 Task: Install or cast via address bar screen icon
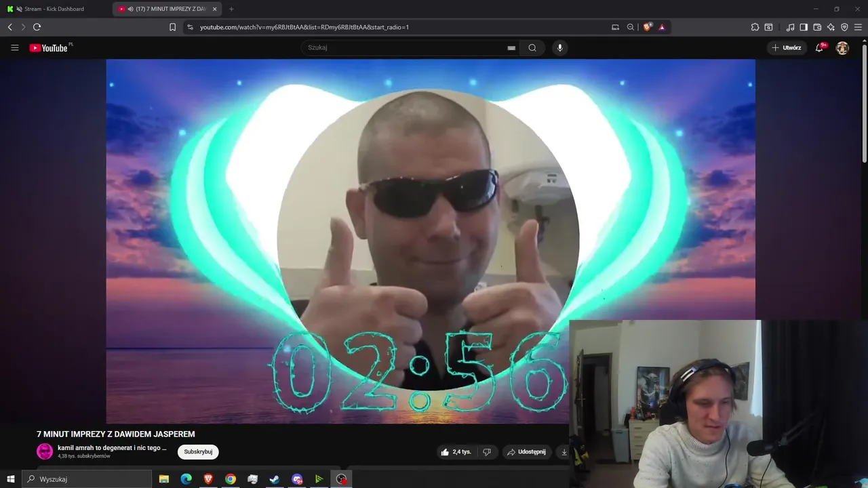click(x=615, y=27)
